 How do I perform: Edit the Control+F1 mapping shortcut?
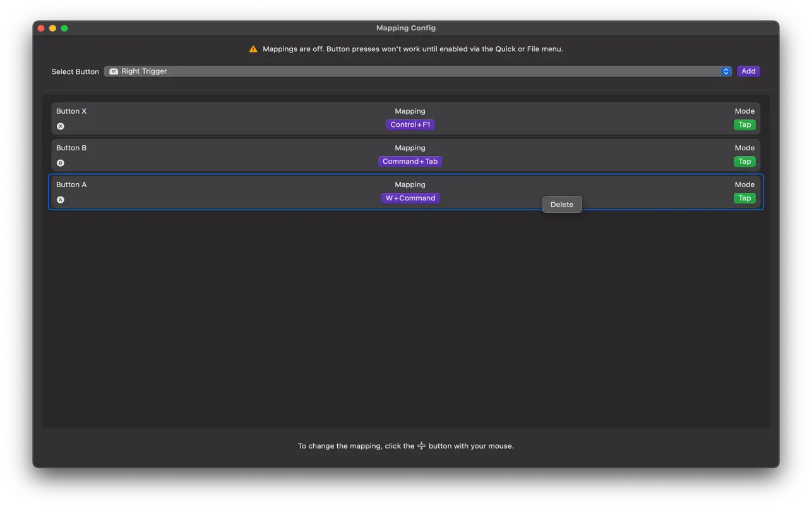[x=410, y=124]
